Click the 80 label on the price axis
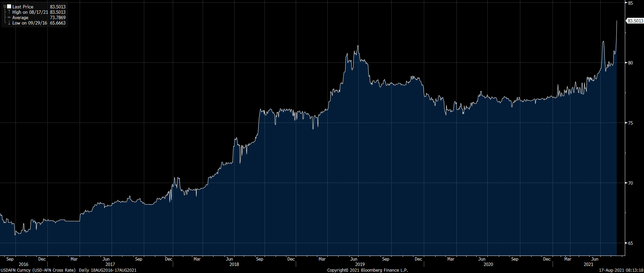The image size is (644, 273). [x=630, y=63]
